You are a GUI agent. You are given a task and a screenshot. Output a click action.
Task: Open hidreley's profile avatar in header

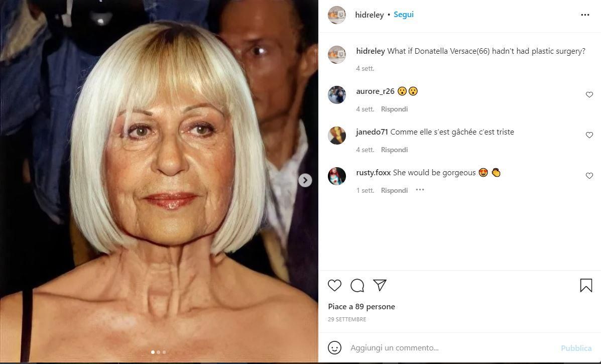(337, 15)
